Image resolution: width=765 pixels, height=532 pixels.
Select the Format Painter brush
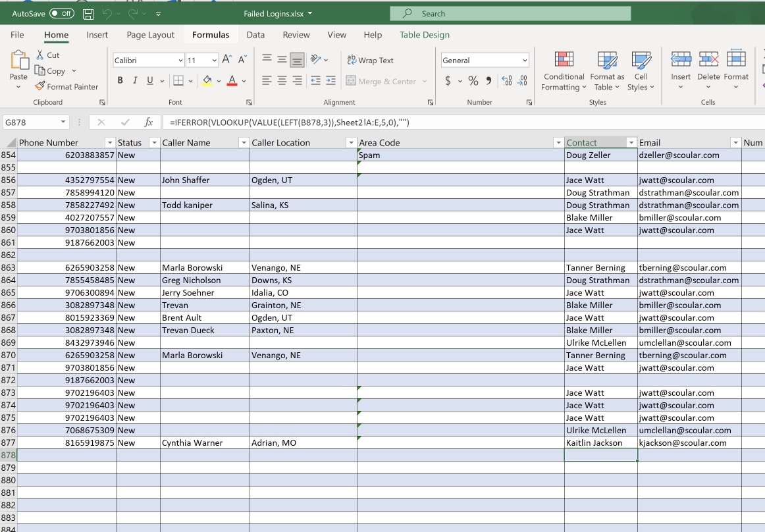pyautogui.click(x=40, y=86)
